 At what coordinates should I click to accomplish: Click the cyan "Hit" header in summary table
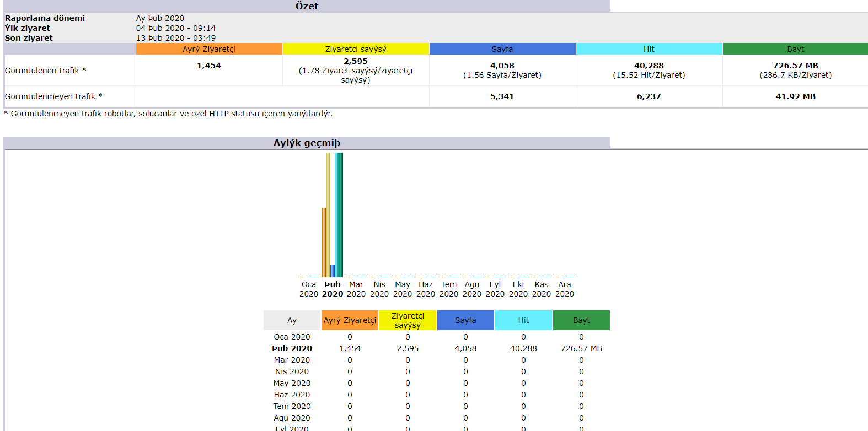(649, 49)
